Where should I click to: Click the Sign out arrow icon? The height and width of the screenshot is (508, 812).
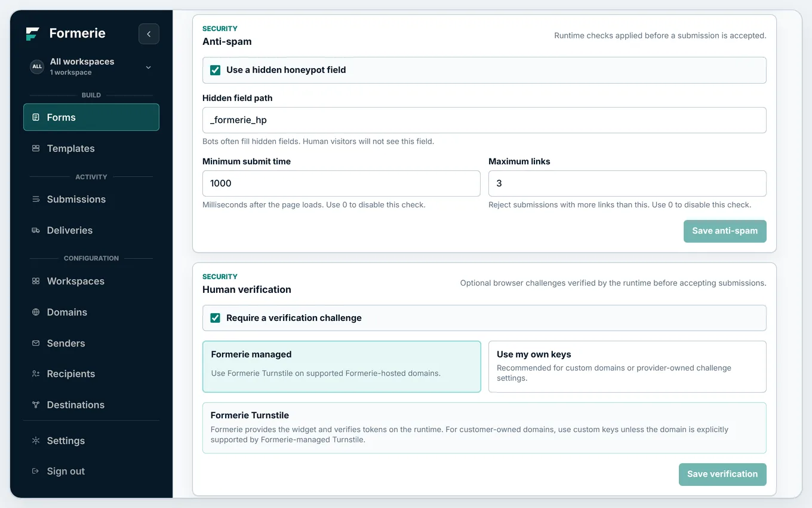pyautogui.click(x=36, y=471)
